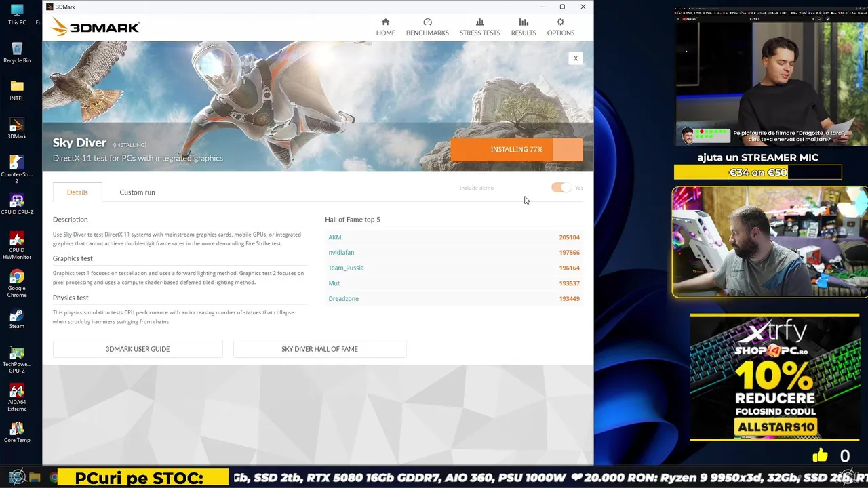The height and width of the screenshot is (488, 868).
Task: Select TechPowerUp GPU-Z desktop shortcut
Action: click(x=17, y=359)
